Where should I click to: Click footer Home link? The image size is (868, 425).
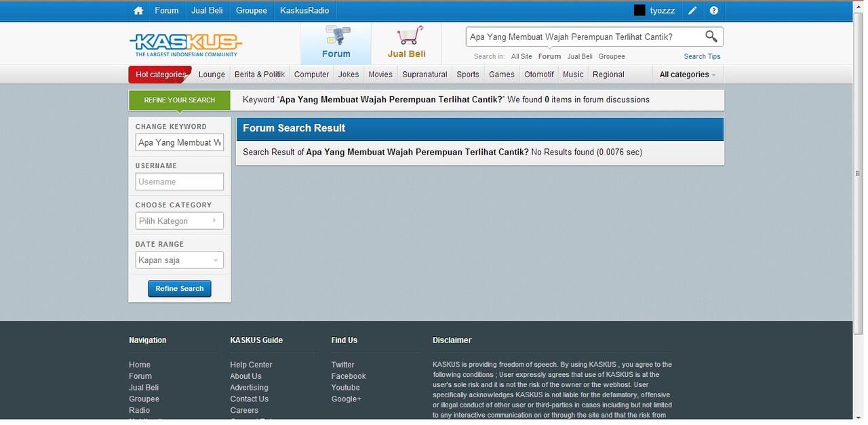click(140, 365)
